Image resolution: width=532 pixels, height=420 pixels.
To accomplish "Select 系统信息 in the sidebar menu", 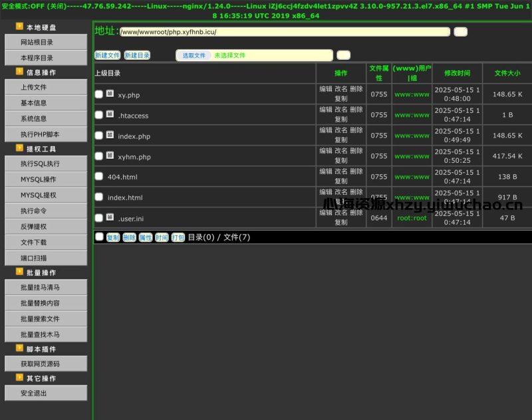I will [45, 118].
